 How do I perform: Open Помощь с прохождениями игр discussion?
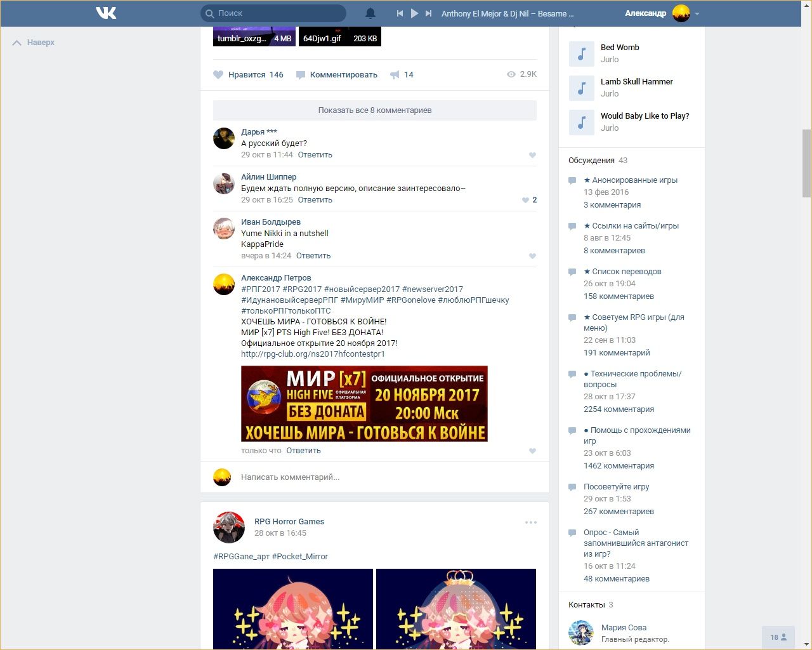pyautogui.click(x=637, y=435)
